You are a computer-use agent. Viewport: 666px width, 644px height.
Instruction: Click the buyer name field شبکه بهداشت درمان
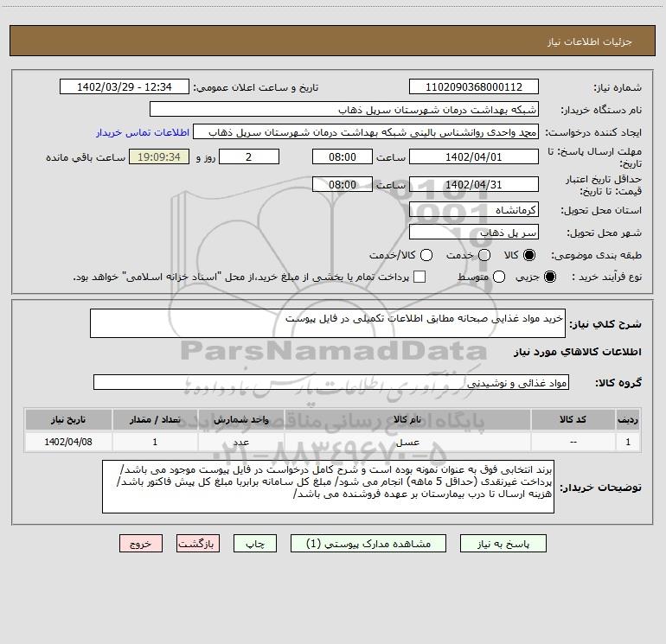click(x=344, y=110)
